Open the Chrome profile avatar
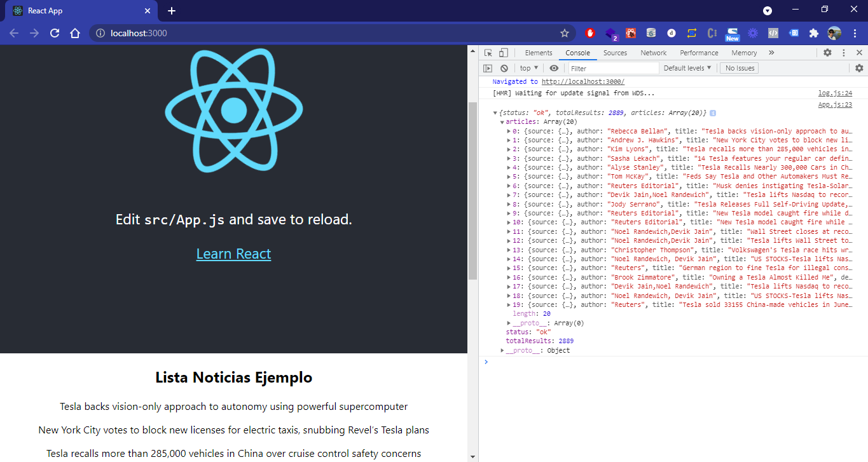 (834, 33)
